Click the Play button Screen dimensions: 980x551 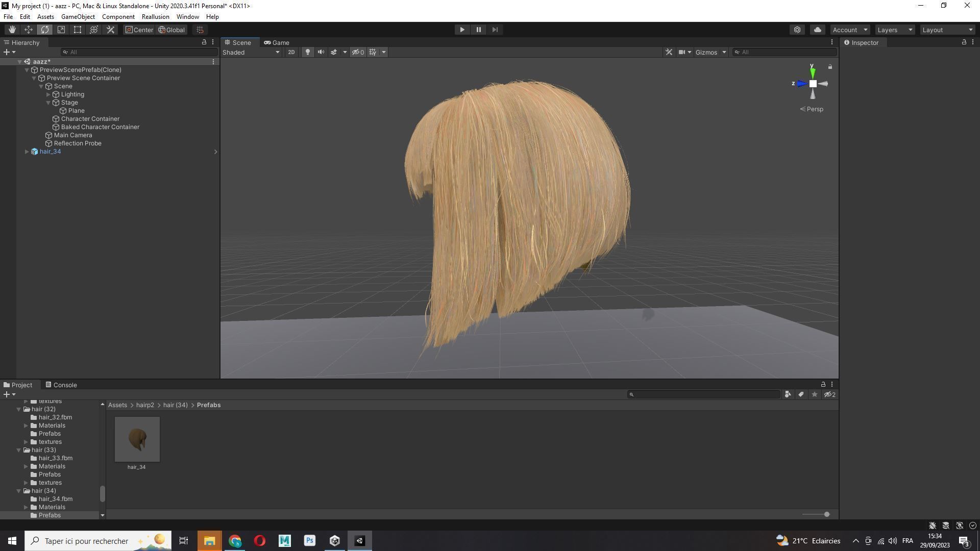point(462,30)
